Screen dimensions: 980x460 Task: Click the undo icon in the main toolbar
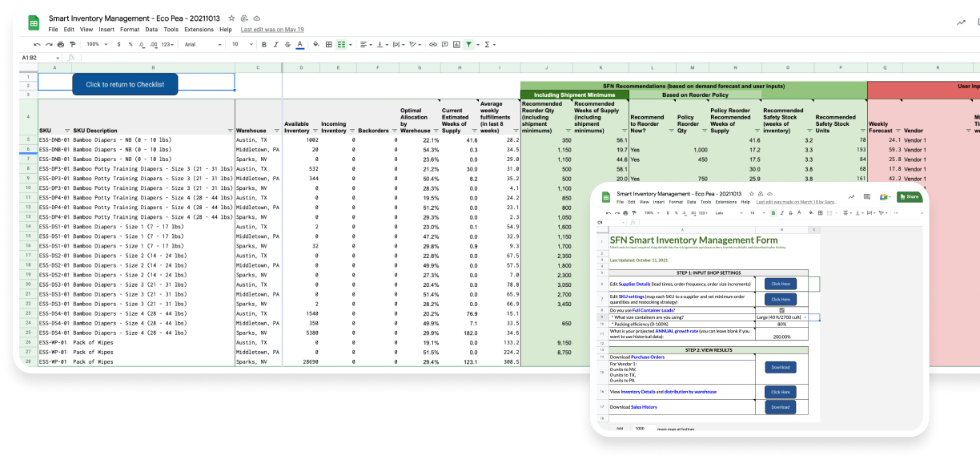pos(38,45)
